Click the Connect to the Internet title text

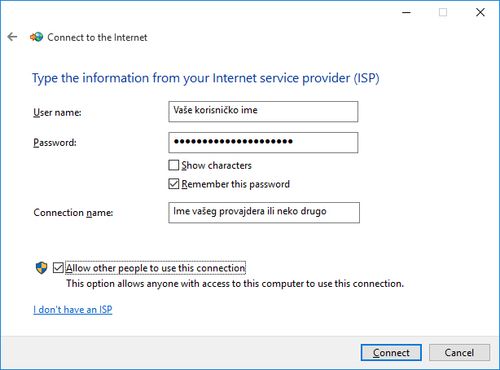(97, 37)
